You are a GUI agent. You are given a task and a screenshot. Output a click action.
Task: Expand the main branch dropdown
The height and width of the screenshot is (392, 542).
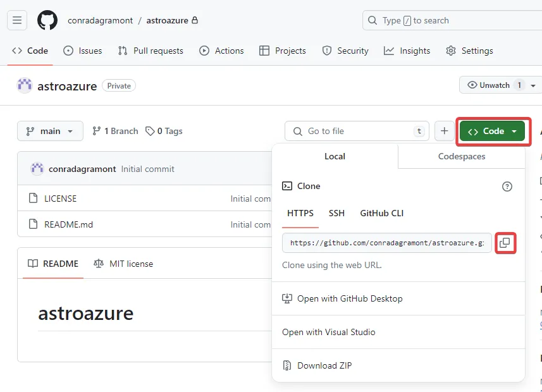[x=50, y=131]
